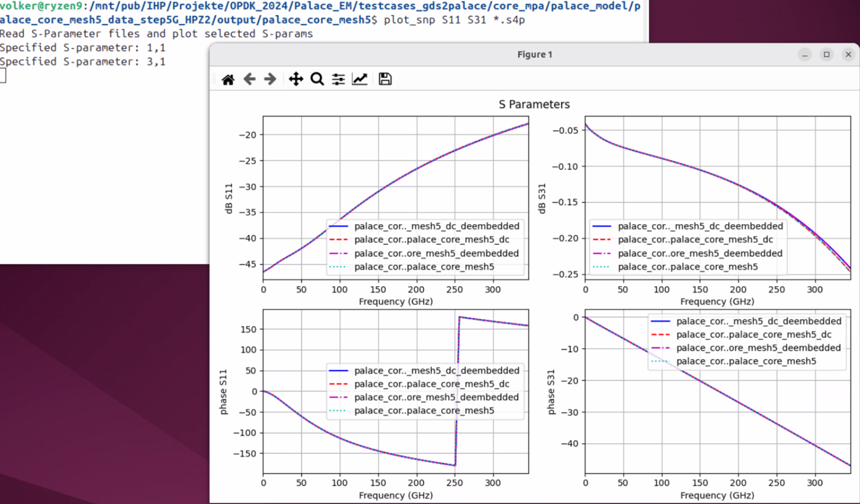This screenshot has height=504, width=860.
Task: Click terminal line 'Read S-Parameter files and plot selected S-params'
Action: coord(157,34)
